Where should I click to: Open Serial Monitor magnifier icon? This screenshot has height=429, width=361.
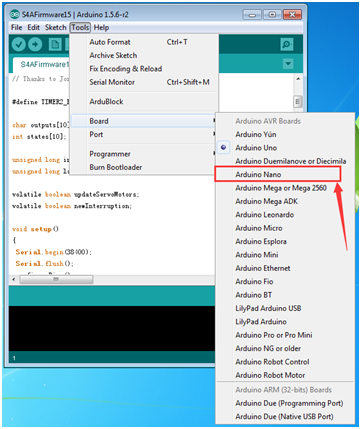point(287,44)
